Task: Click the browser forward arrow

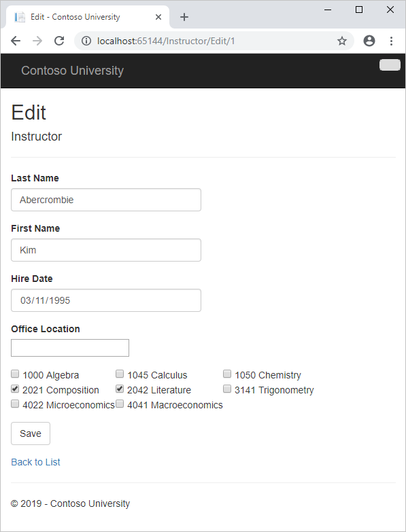Action: pos(37,41)
